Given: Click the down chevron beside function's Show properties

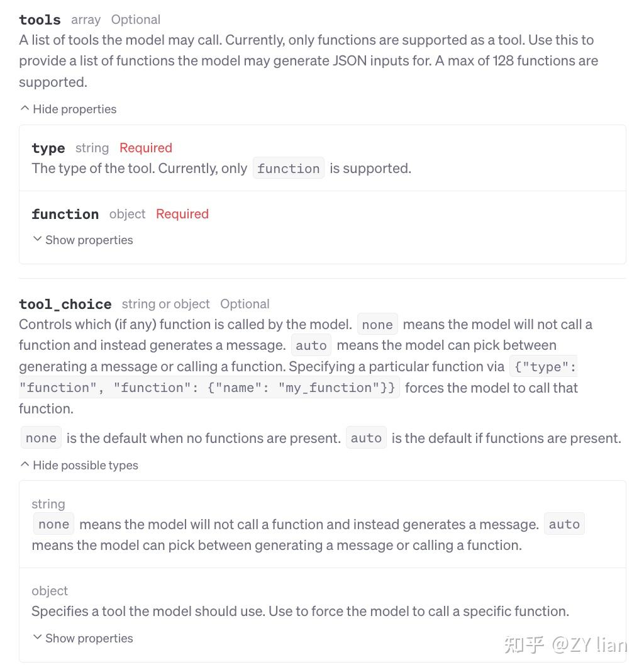Looking at the screenshot, I should pos(37,240).
